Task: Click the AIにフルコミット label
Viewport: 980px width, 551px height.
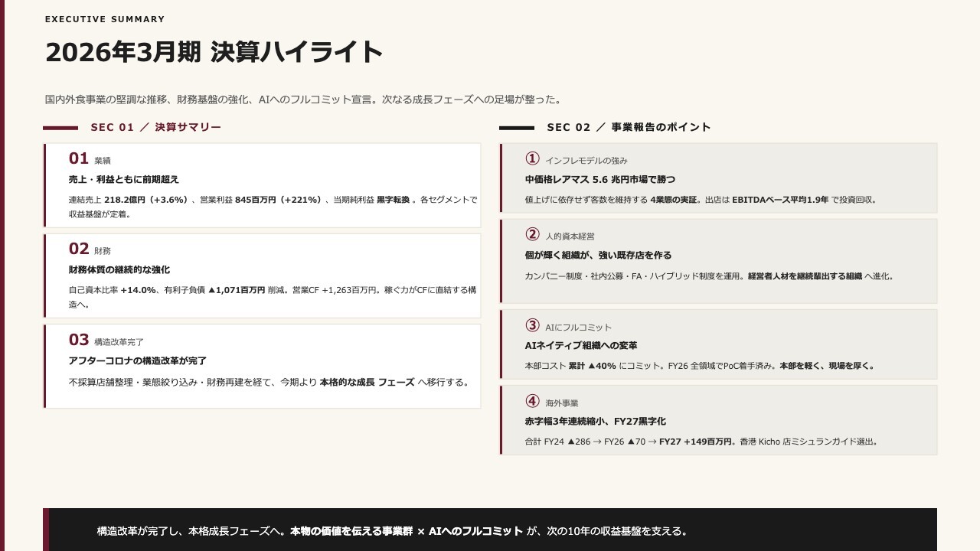Action: click(x=579, y=328)
